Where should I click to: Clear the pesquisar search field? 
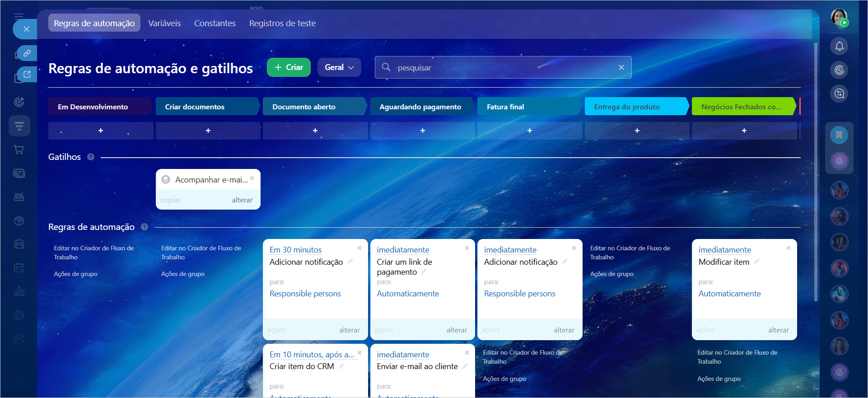click(x=621, y=67)
